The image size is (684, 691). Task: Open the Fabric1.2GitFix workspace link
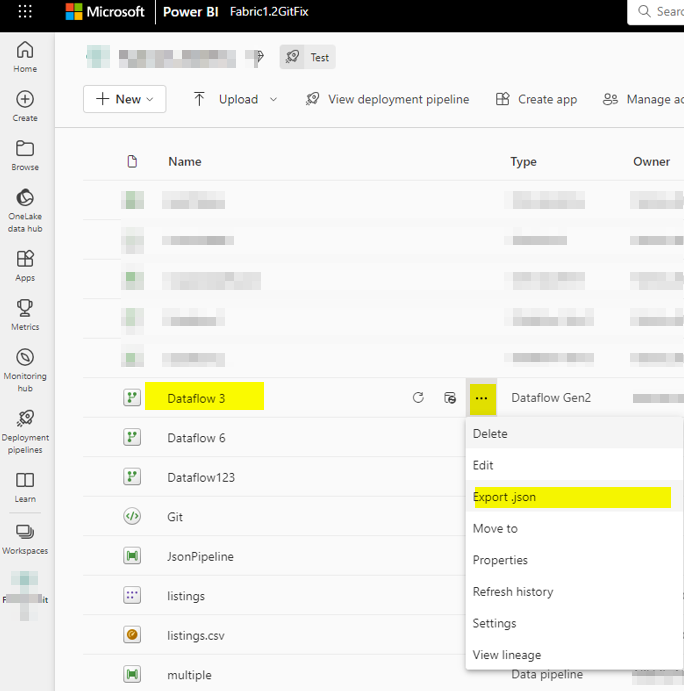[x=269, y=11]
